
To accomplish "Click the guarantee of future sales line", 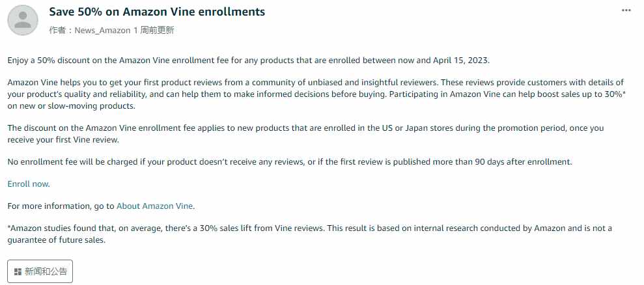I will tap(57, 240).
